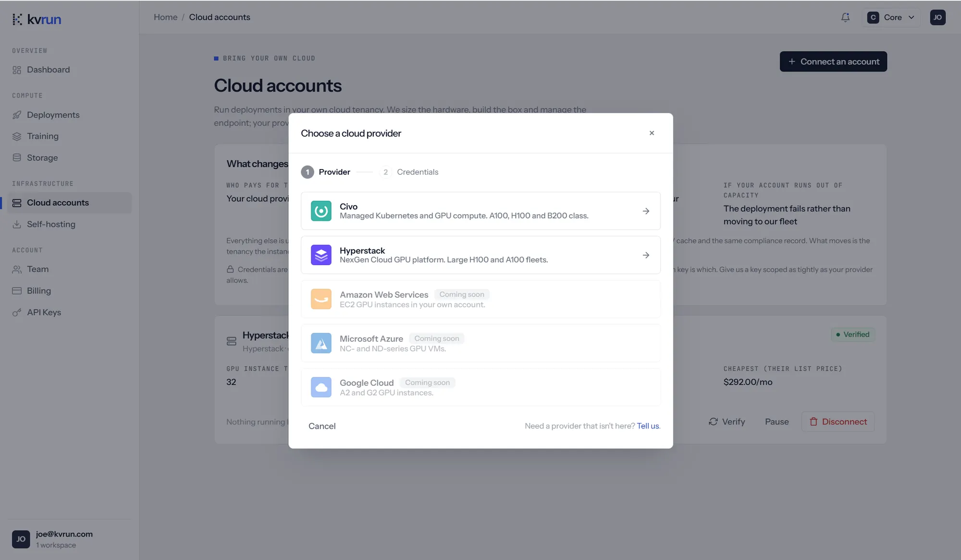Open API Keys in the sidebar
Image resolution: width=961 pixels, height=560 pixels.
[69, 313]
